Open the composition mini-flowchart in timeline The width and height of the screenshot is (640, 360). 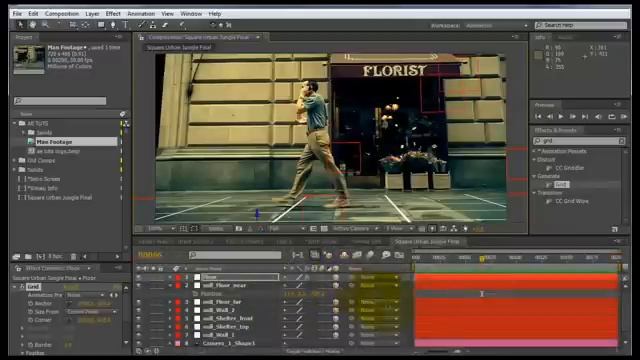(297, 255)
